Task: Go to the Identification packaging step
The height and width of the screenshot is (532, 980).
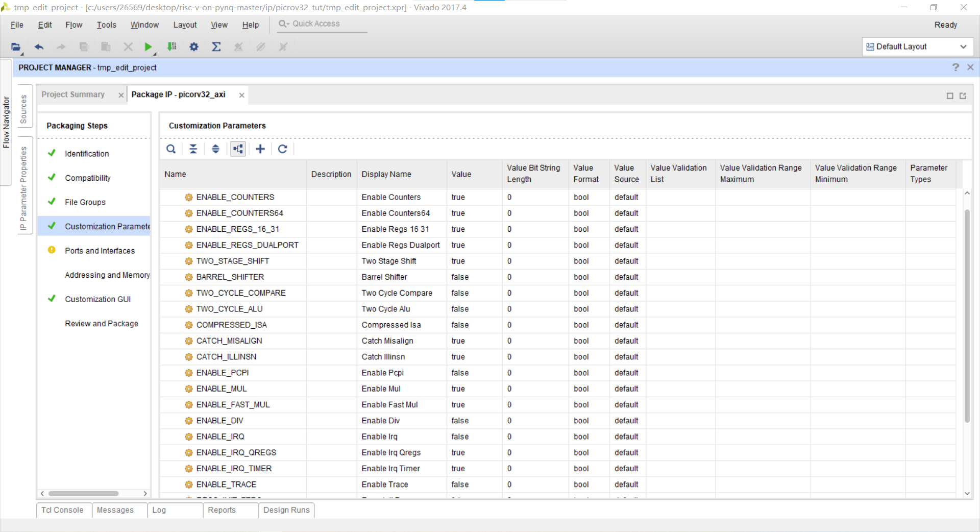Action: [87, 154]
